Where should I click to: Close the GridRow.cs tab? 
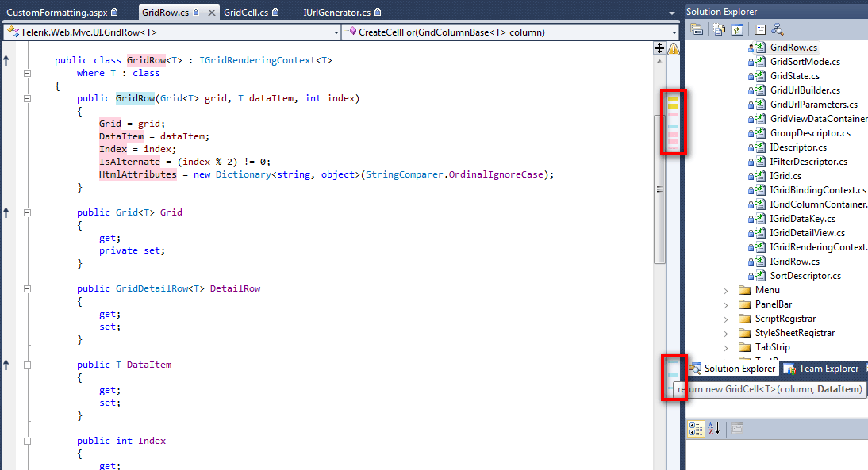pos(212,12)
